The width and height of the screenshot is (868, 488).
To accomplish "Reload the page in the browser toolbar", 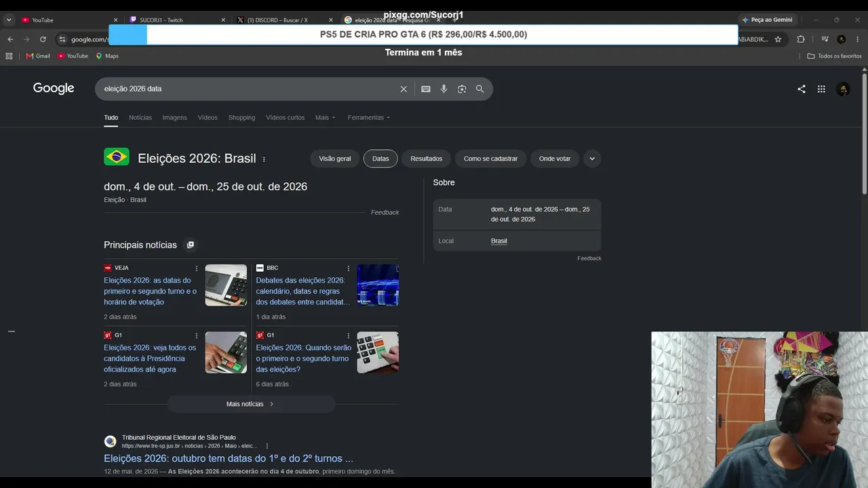I will 43,39.
